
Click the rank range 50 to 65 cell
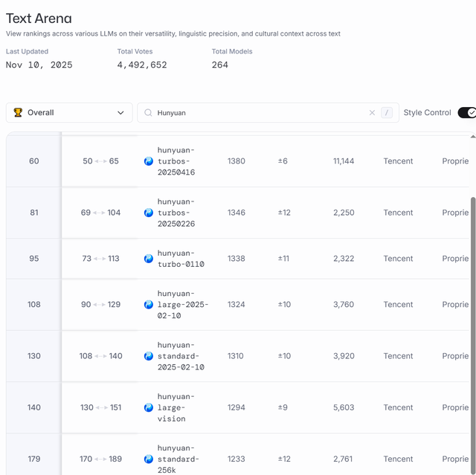[100, 161]
